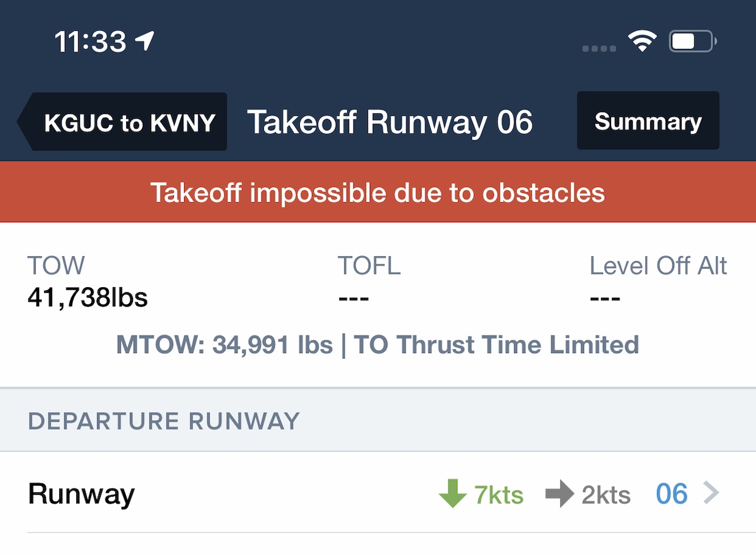Viewport: 756px width, 554px height.
Task: Tap the Departure Runway section header
Action: click(164, 421)
